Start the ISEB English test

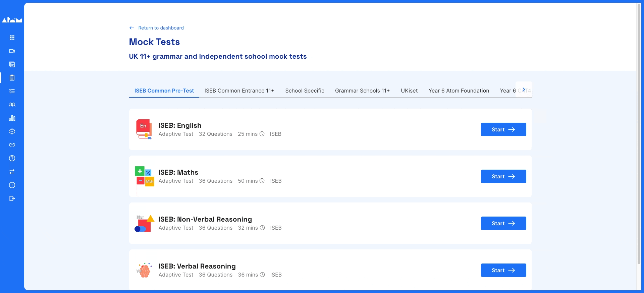pyautogui.click(x=503, y=129)
